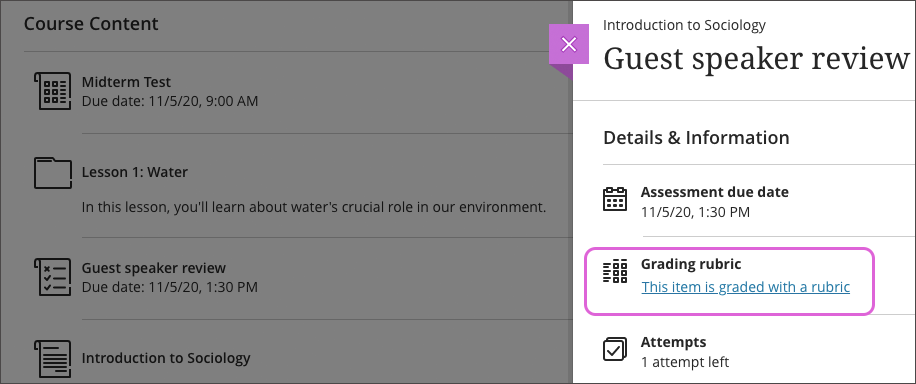Open the Introduction to Sociology document title

(x=166, y=358)
